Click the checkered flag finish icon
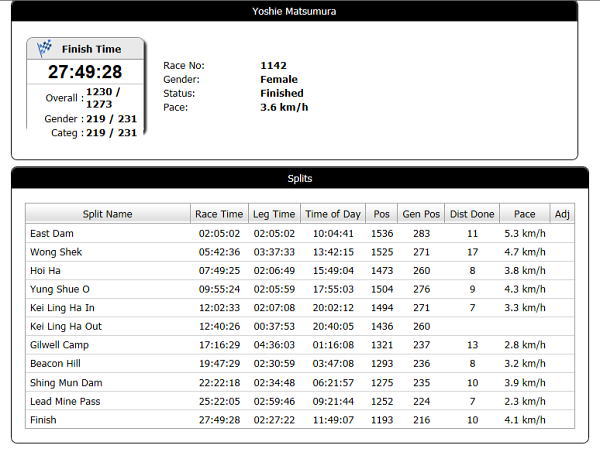600x452 pixels. click(45, 48)
